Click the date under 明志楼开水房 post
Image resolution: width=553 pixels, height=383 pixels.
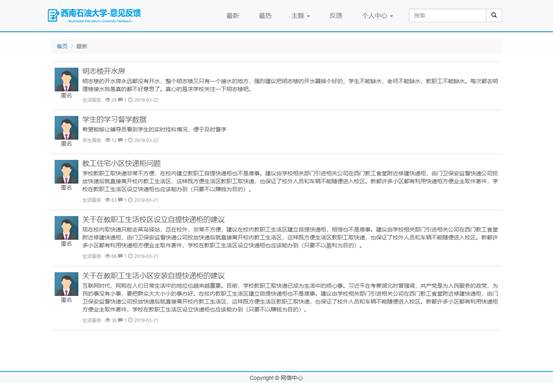pos(146,100)
